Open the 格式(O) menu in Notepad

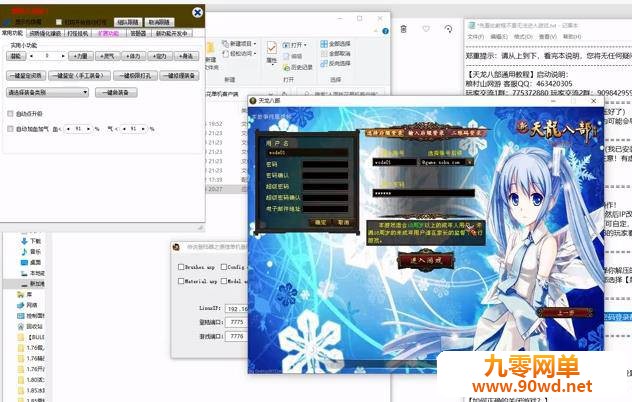pos(523,37)
